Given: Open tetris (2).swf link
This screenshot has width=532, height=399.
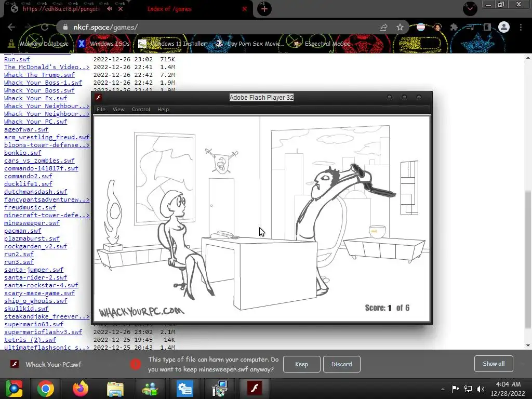Looking at the screenshot, I should 30,340.
